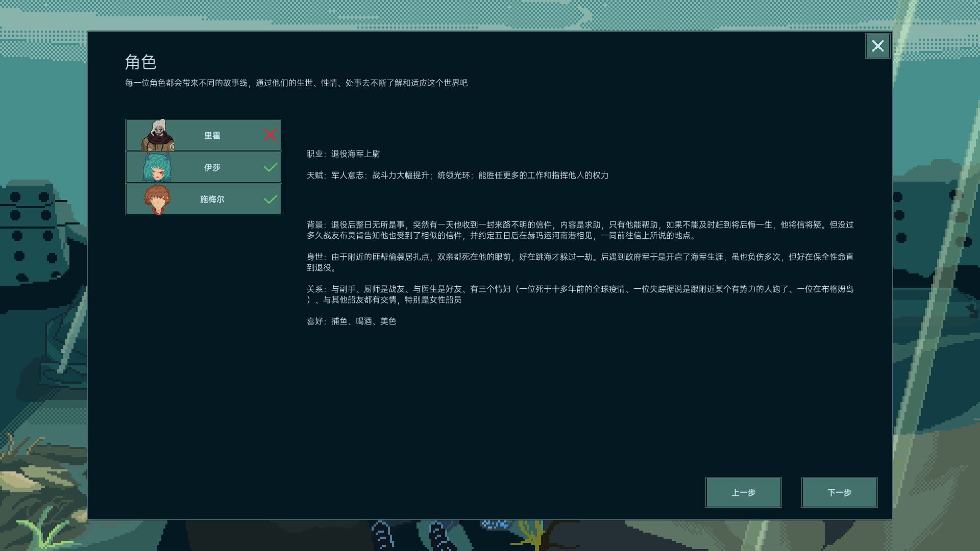The image size is (980, 551).
Task: Close the 角色 dialog
Action: (878, 46)
